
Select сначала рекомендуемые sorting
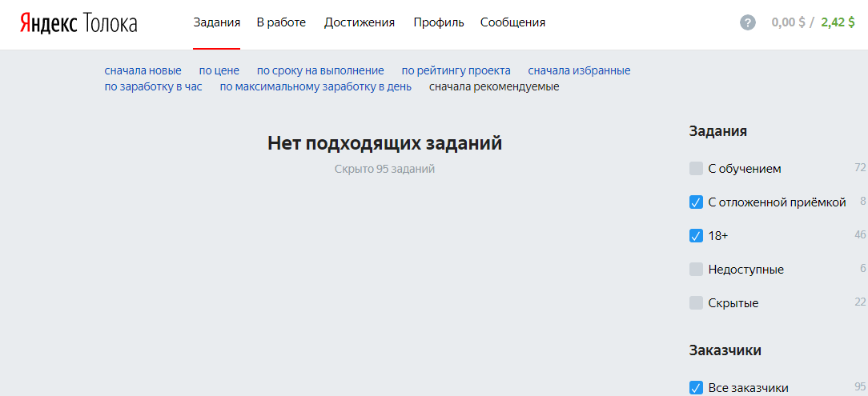(494, 87)
